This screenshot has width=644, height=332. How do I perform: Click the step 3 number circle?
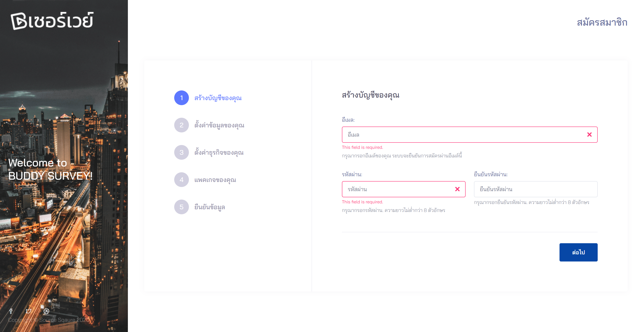[x=182, y=152]
